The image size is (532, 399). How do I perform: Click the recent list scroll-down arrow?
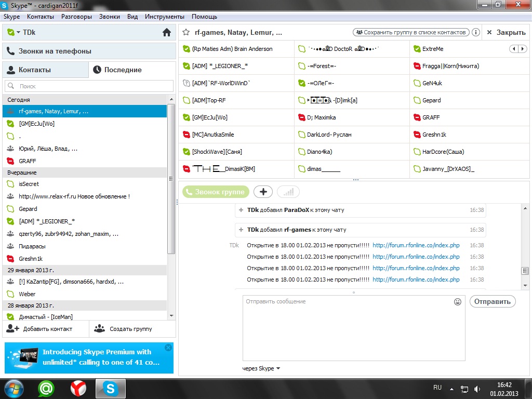tap(171, 315)
